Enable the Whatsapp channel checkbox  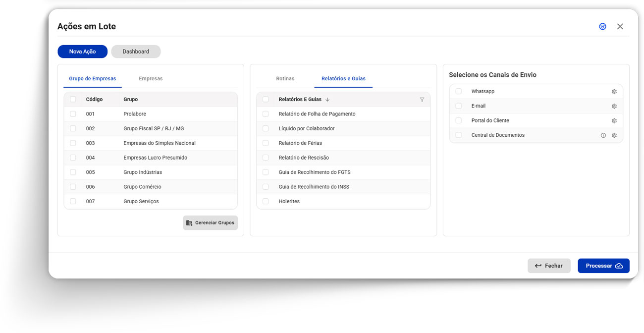458,92
